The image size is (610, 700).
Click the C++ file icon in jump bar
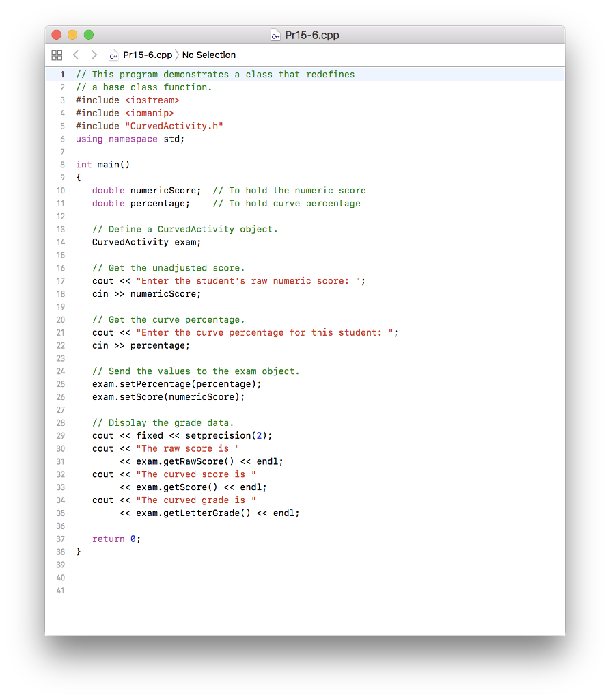pyautogui.click(x=113, y=55)
